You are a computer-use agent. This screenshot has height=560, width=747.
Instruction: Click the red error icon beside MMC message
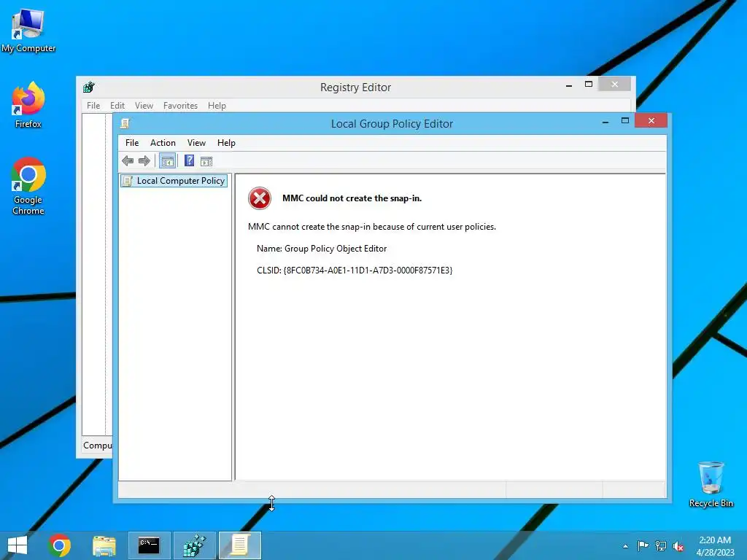click(x=260, y=198)
